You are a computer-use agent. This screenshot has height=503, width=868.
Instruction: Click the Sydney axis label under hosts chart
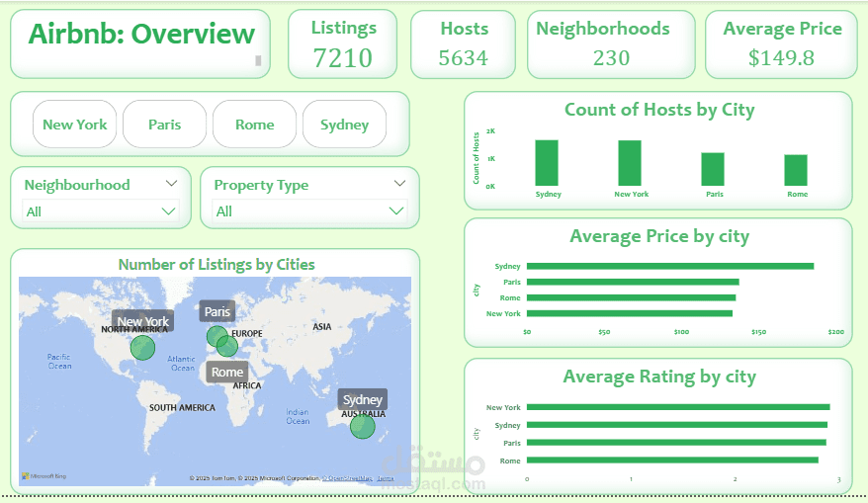(x=548, y=195)
